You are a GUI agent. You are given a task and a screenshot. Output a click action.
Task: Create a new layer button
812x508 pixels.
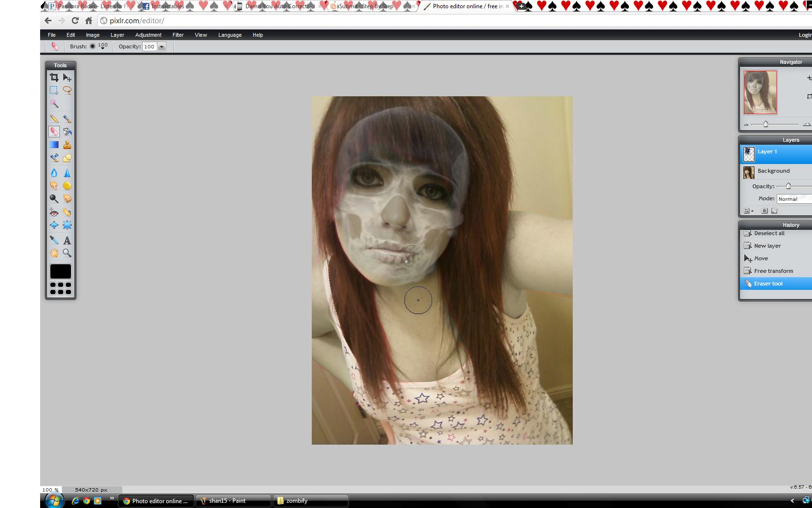(774, 211)
